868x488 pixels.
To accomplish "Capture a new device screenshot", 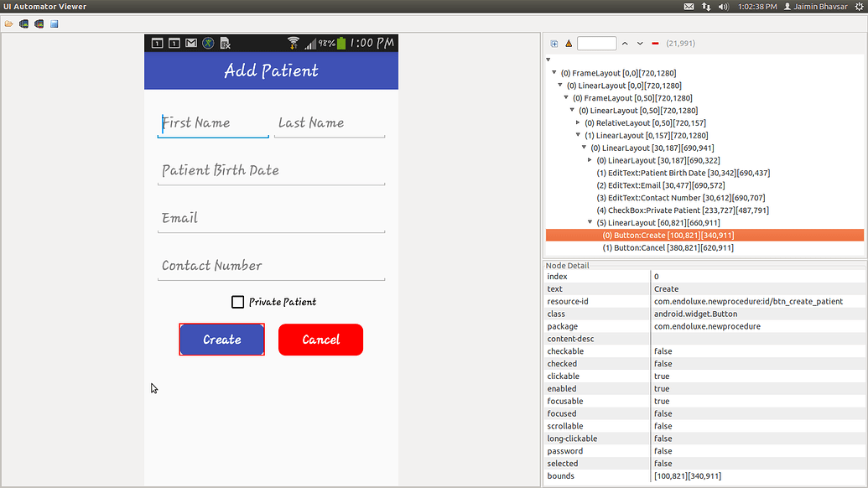I will (x=23, y=23).
